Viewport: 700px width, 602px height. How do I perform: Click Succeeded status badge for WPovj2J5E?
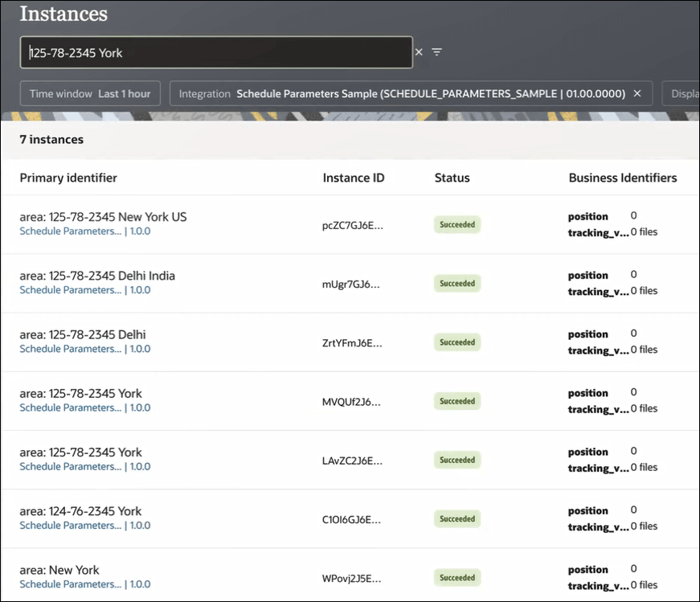457,577
